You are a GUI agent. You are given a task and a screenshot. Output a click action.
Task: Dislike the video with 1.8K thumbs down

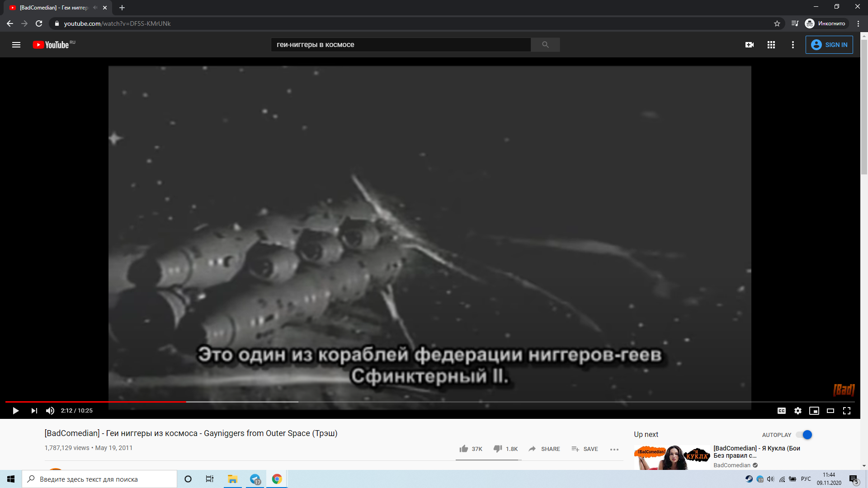coord(505,449)
